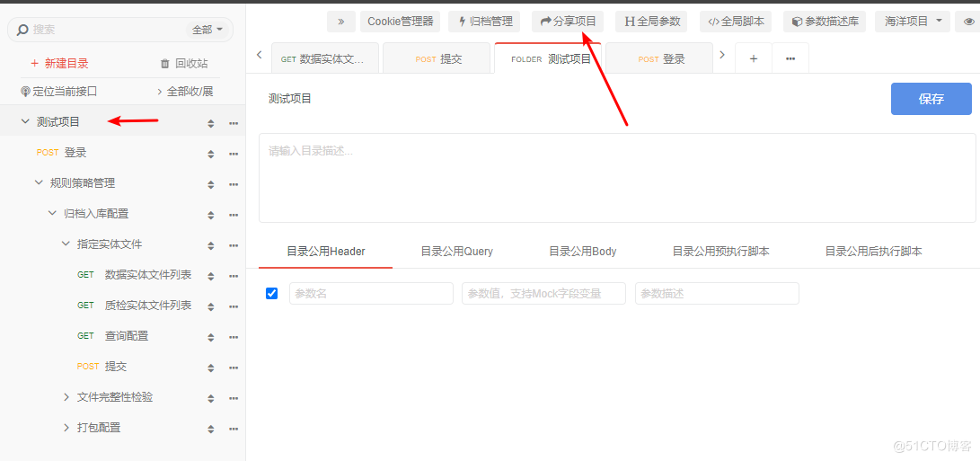Viewport: 980px width, 461px height.
Task: Open more menu on 文件完整性检验 row
Action: (234, 398)
